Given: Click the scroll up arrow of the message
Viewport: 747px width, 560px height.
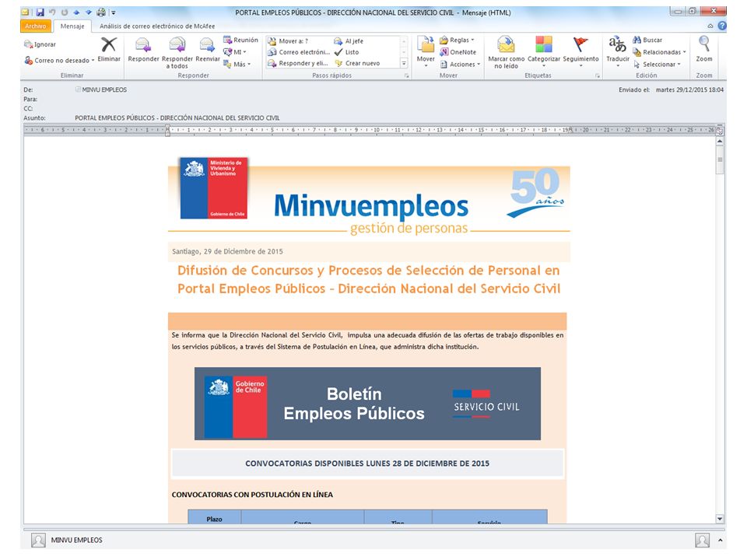Looking at the screenshot, I should coord(720,142).
